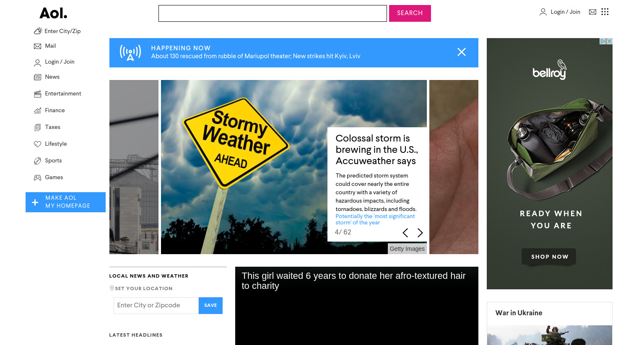This screenshot has height=345, width=644.
Task: Go to the next slideshow story
Action: (x=420, y=233)
